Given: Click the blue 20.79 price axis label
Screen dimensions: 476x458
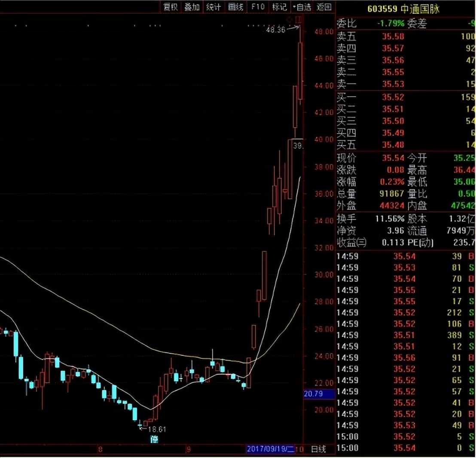Looking at the screenshot, I should point(319,394).
